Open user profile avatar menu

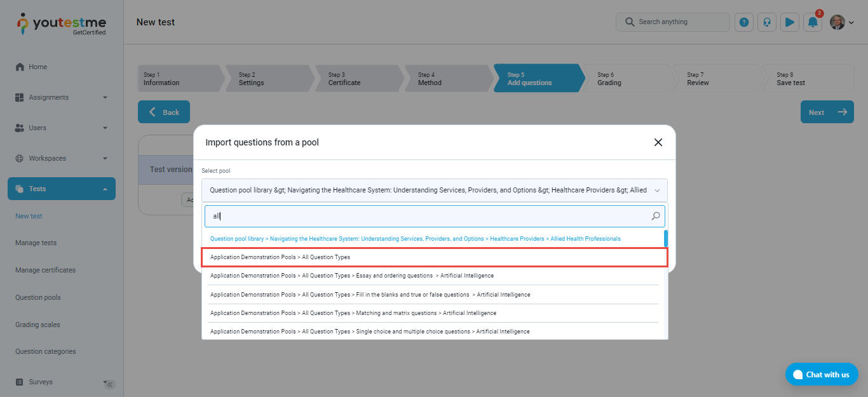tap(841, 22)
